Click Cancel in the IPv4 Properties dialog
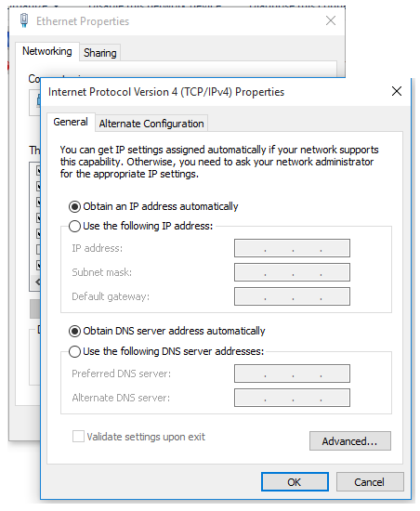Viewport: 420px width, 511px height. tap(370, 482)
